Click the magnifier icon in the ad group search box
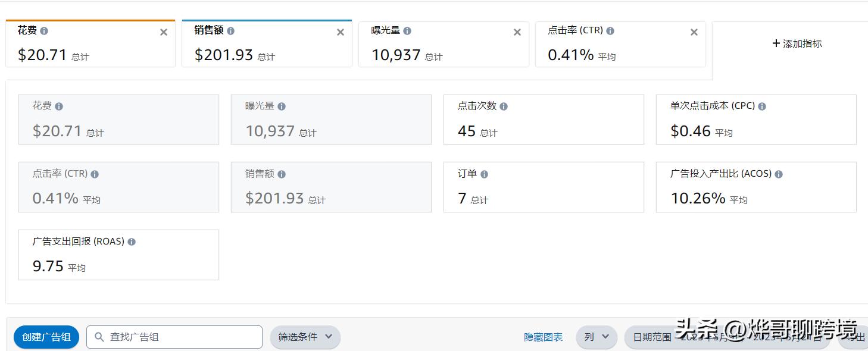This screenshot has height=351, width=868. click(x=99, y=337)
